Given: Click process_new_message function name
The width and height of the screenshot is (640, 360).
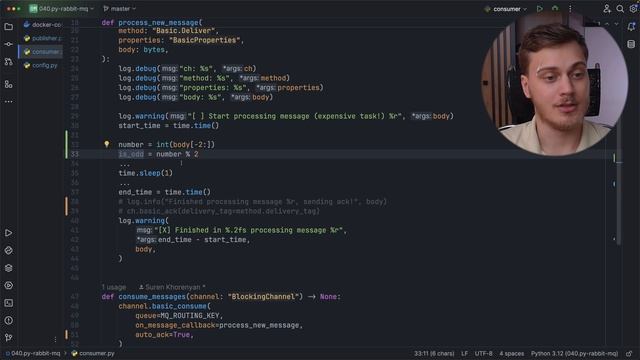Looking at the screenshot, I should [158, 23].
